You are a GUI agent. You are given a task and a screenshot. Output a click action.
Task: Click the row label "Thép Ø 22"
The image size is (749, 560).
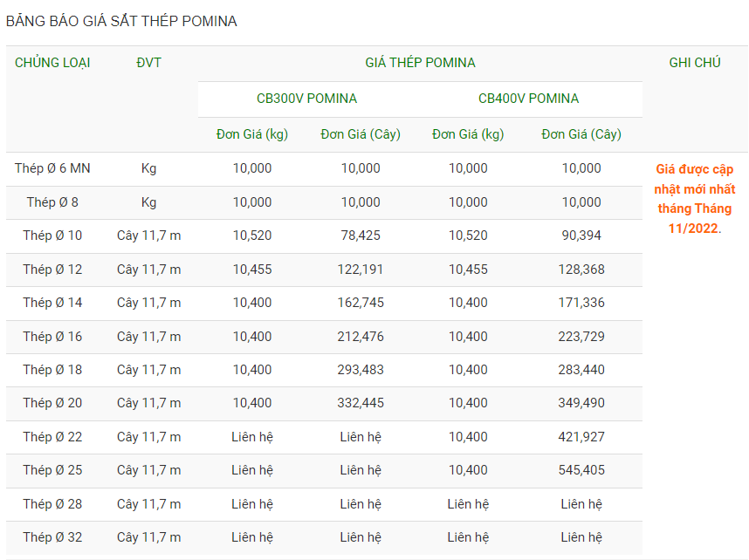coord(52,437)
